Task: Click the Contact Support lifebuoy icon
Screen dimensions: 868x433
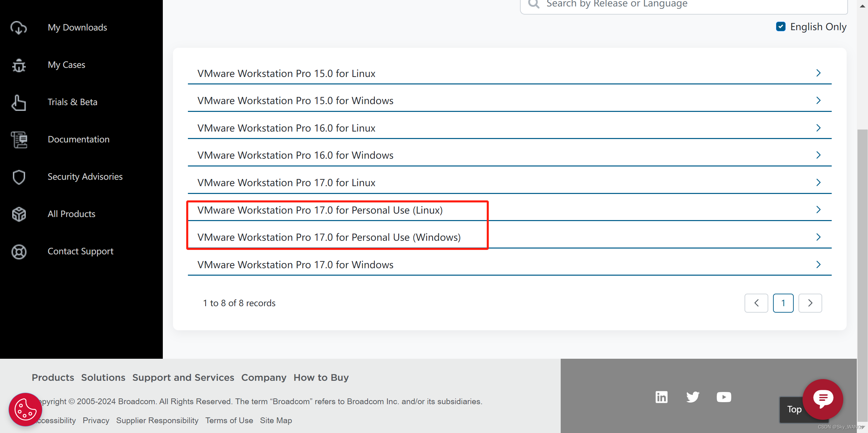Action: tap(19, 252)
